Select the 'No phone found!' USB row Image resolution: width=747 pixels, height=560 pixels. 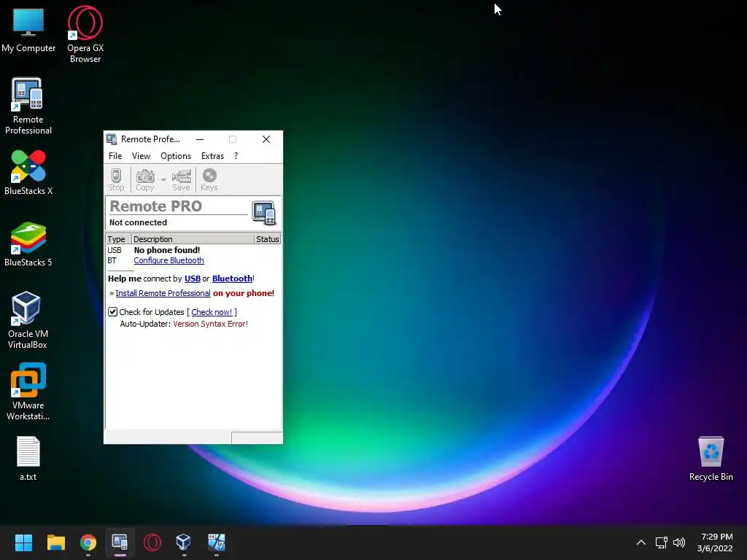click(x=193, y=250)
